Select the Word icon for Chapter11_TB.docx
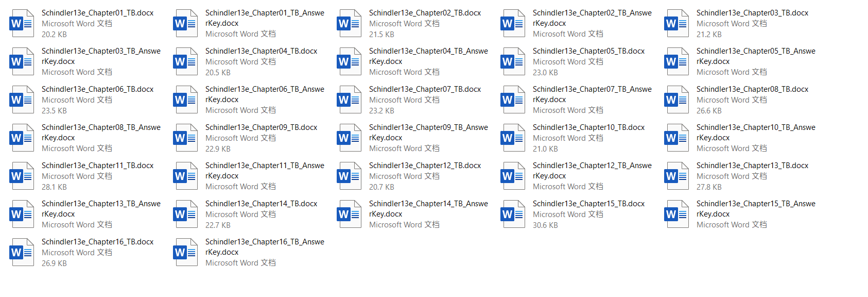Screen dimensions: 868x297 22,176
